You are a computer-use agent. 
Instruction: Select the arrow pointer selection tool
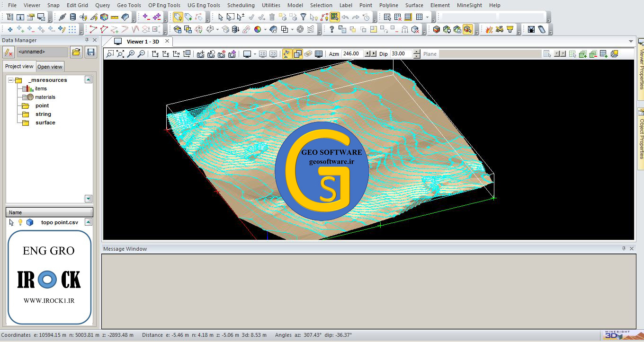tap(220, 17)
